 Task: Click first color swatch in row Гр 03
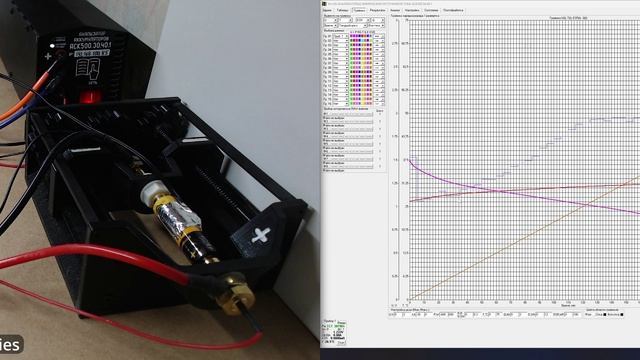click(351, 45)
